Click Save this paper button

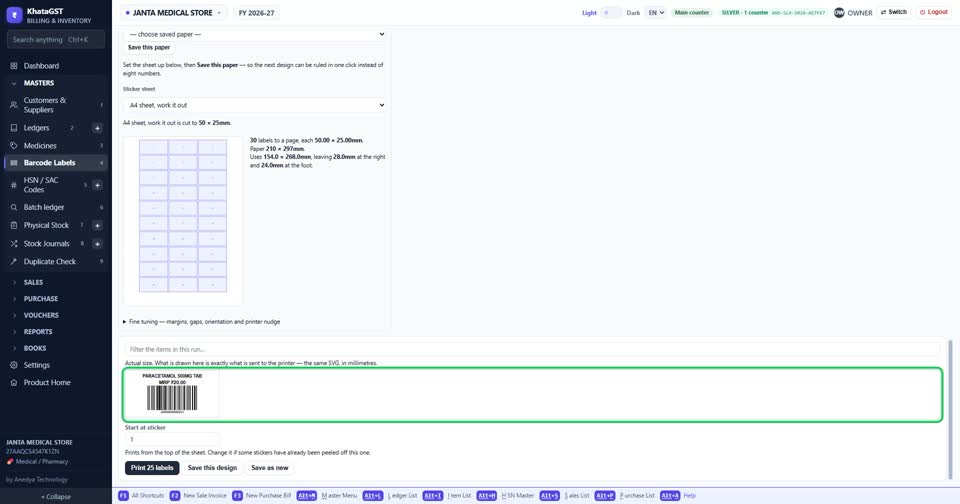(x=149, y=47)
